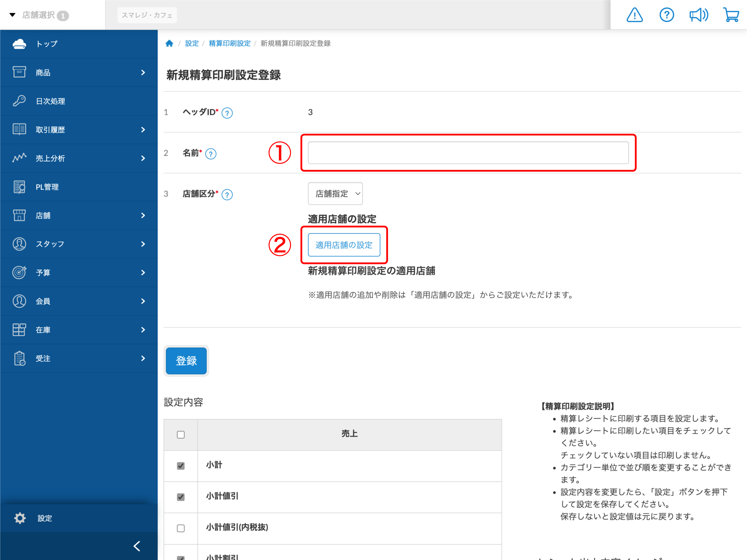Click the megaphone announcements icon
This screenshot has width=747, height=560.
[699, 15]
